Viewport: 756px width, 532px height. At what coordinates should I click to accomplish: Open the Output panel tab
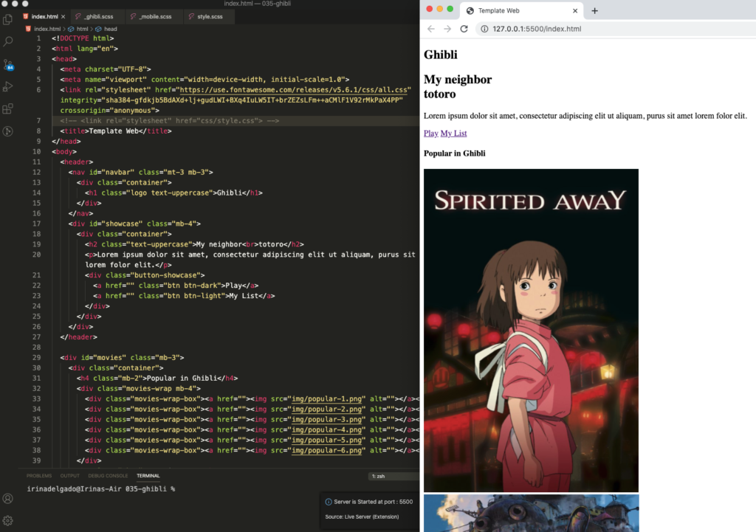click(70, 476)
